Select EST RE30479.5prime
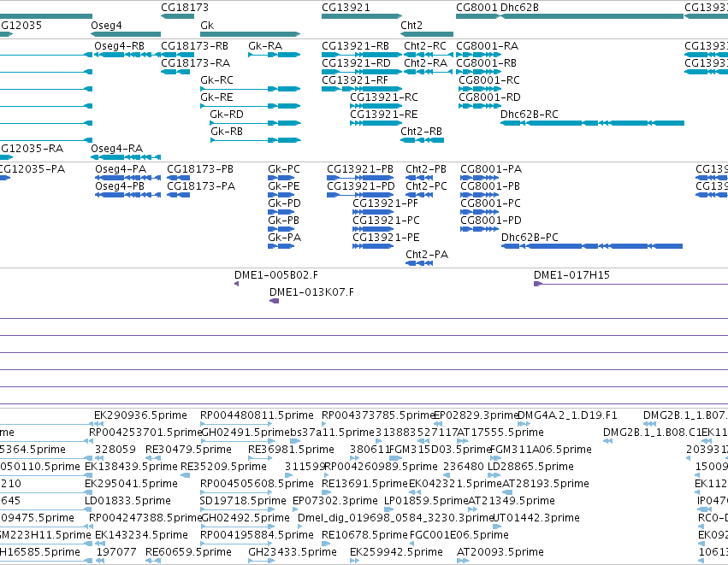The width and height of the screenshot is (728, 565). click(x=188, y=450)
